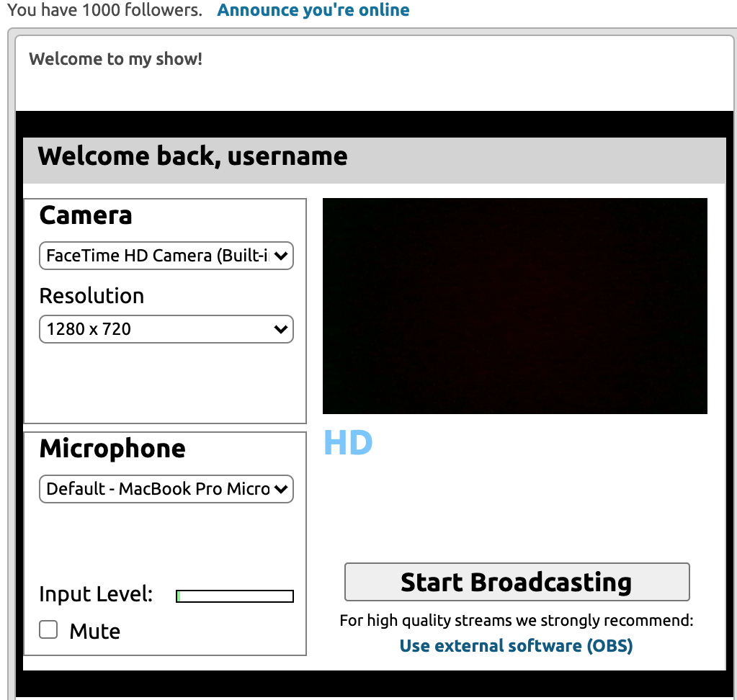Screen dimensions: 737x700
Task: Select the Microphone section heading
Action: point(112,449)
